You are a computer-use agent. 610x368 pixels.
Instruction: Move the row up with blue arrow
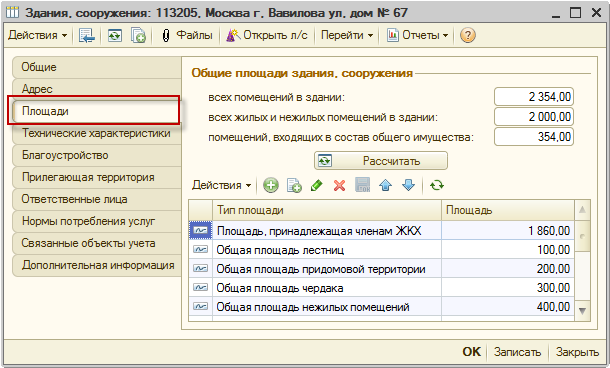(386, 185)
